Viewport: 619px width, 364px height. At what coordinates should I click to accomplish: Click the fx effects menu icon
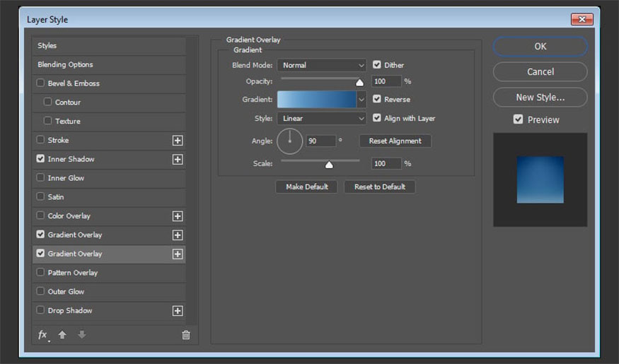[42, 335]
